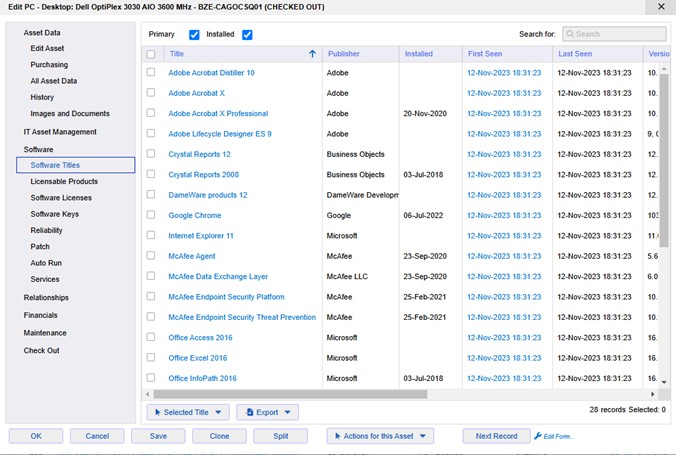Open Edit Asset in sidebar
The image size is (676, 455).
[x=47, y=48]
